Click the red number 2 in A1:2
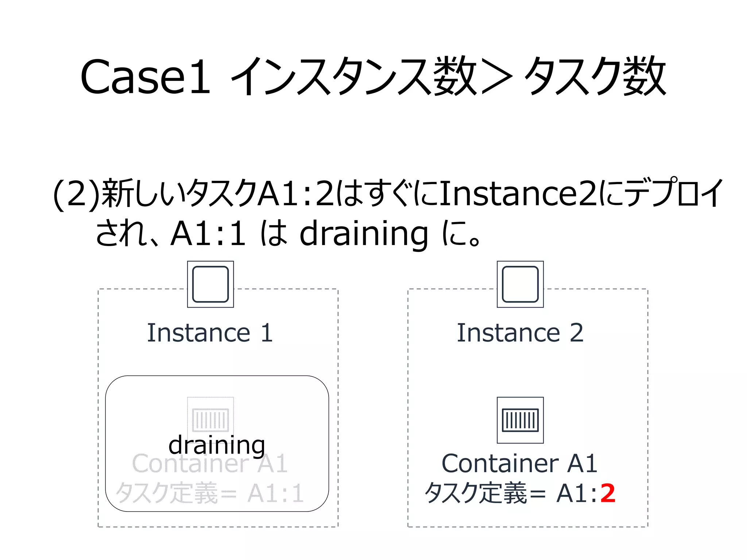 coord(608,493)
